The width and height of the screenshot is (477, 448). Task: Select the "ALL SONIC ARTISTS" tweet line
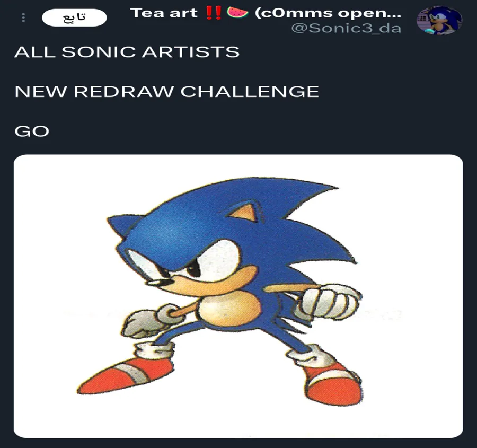[127, 52]
